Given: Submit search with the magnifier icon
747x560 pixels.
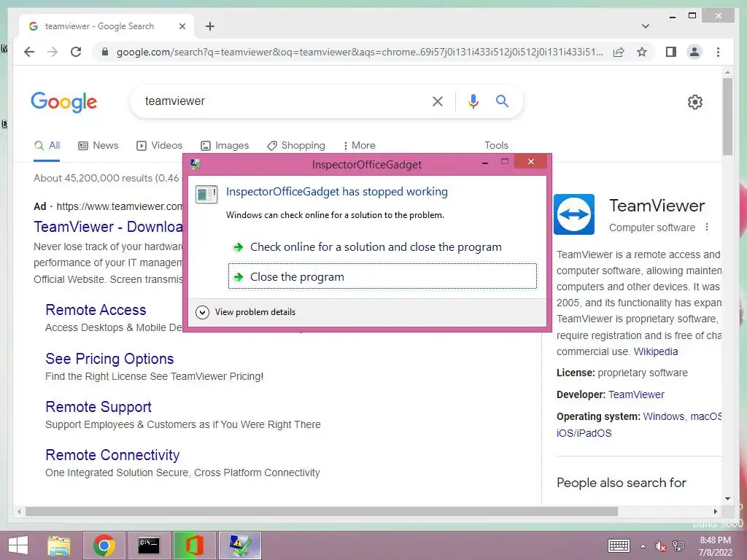Looking at the screenshot, I should pyautogui.click(x=502, y=101).
